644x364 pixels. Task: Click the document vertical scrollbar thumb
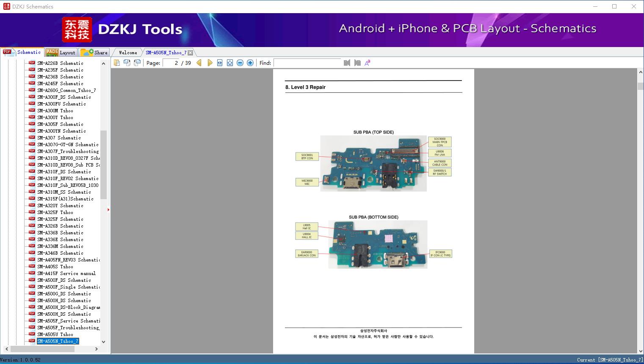(640, 86)
